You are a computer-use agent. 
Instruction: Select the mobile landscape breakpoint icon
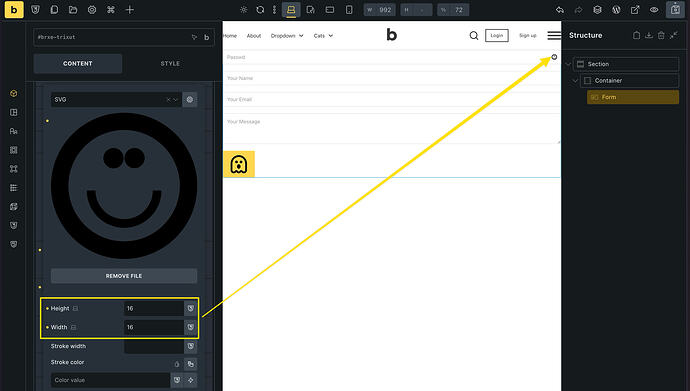coord(330,10)
